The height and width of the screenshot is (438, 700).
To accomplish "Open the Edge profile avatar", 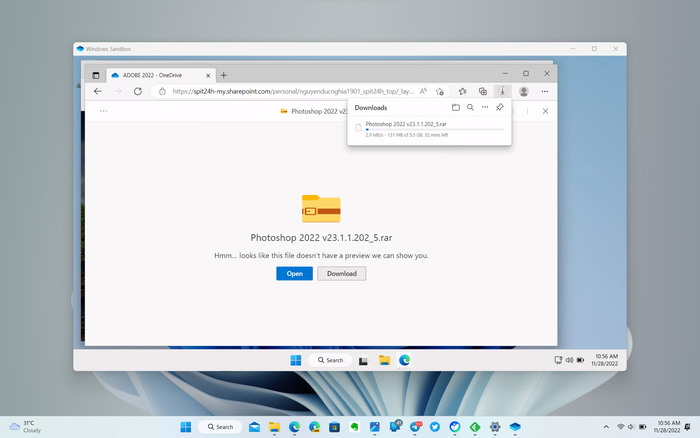I will point(524,92).
